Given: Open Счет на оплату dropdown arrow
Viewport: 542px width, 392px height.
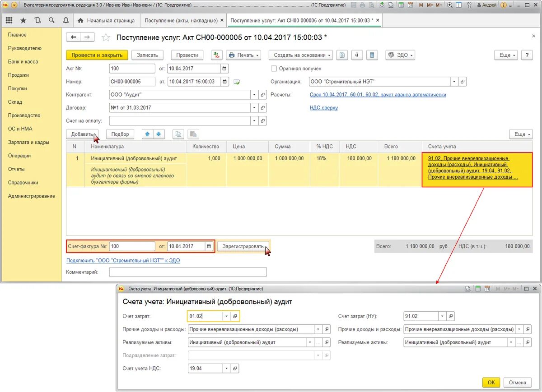Looking at the screenshot, I should 255,121.
